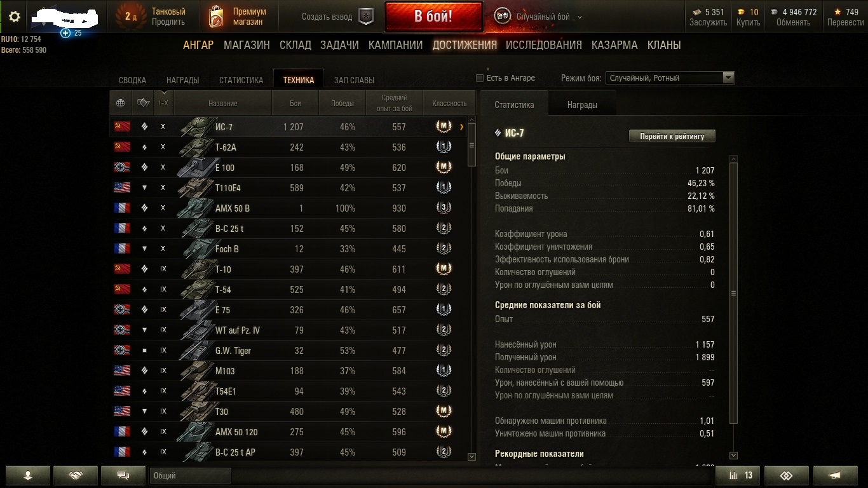Enable the Есть в Ангаре checkbox
The height and width of the screenshot is (488, 868).
[x=480, y=78]
